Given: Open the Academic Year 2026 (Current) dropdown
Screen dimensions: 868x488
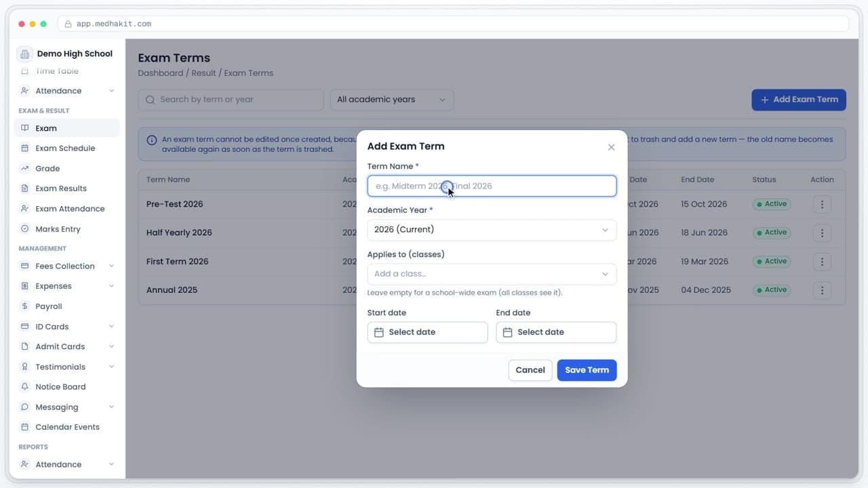Looking at the screenshot, I should (x=492, y=230).
